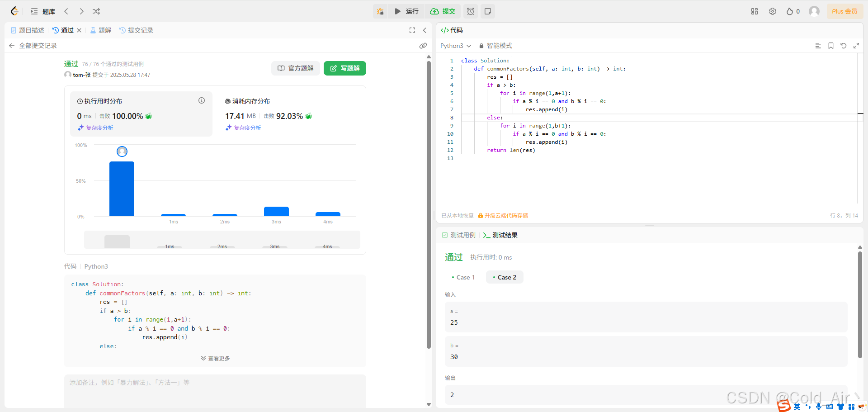
Task: Collapse the left panel with the chevron
Action: (x=425, y=30)
